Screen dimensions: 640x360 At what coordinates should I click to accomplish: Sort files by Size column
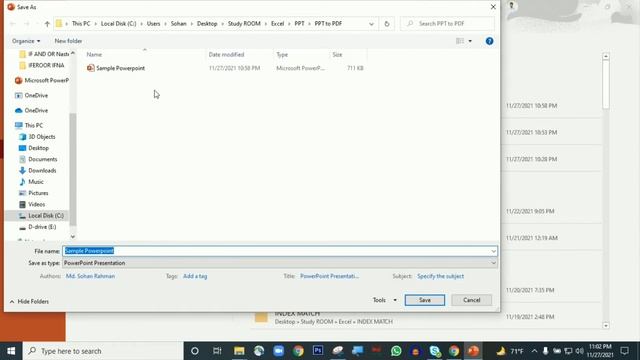(337, 54)
